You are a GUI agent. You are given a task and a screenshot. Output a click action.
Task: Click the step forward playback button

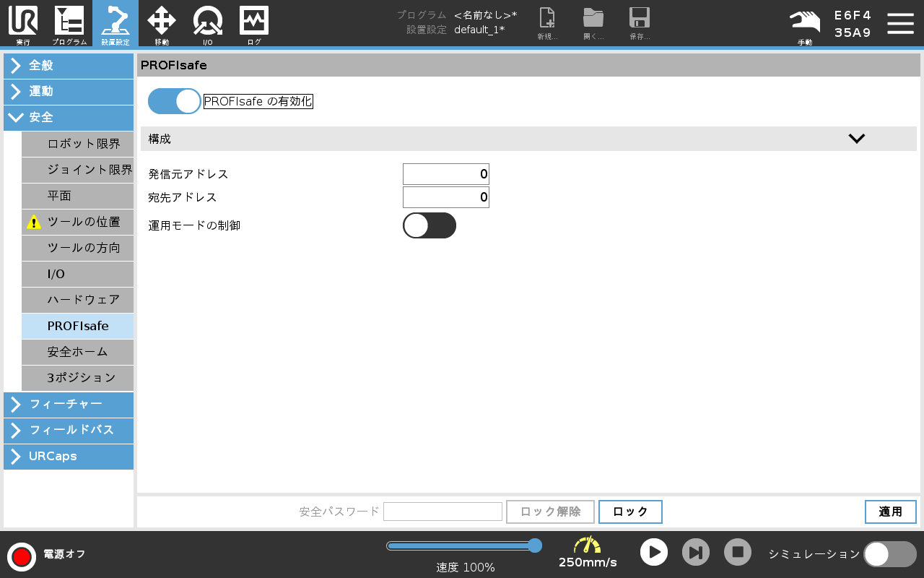tap(696, 552)
